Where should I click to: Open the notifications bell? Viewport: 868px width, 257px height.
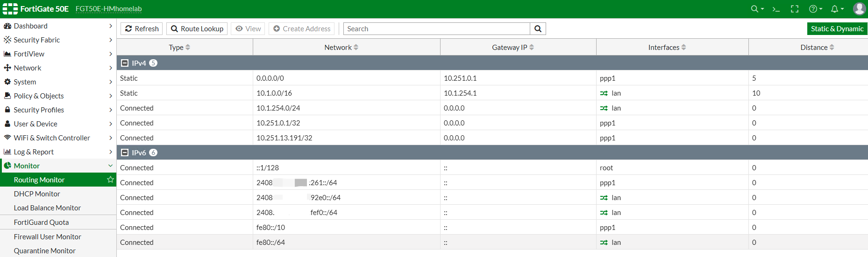[837, 9]
